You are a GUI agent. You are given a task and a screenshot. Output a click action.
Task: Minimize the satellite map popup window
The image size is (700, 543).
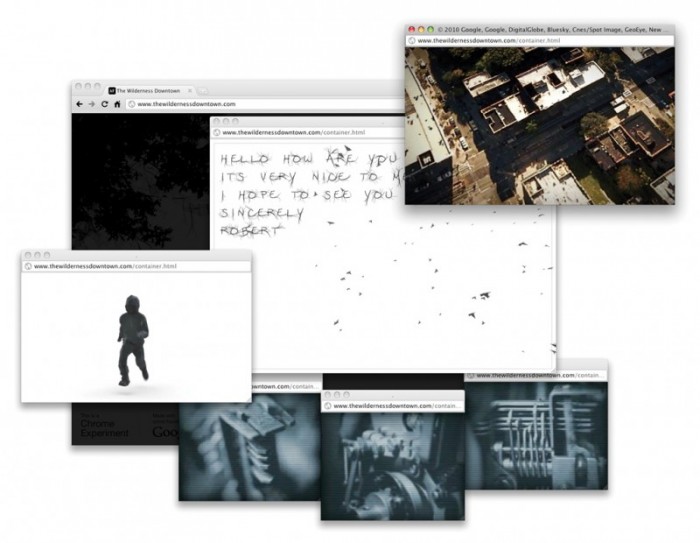pos(421,29)
